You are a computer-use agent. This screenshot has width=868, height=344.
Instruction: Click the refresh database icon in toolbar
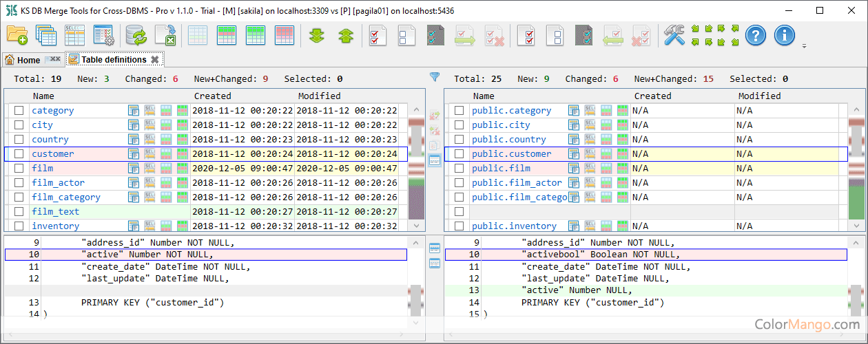(x=136, y=35)
